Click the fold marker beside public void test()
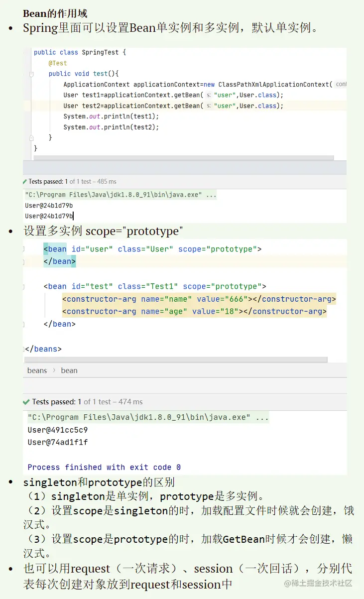 [31, 74]
